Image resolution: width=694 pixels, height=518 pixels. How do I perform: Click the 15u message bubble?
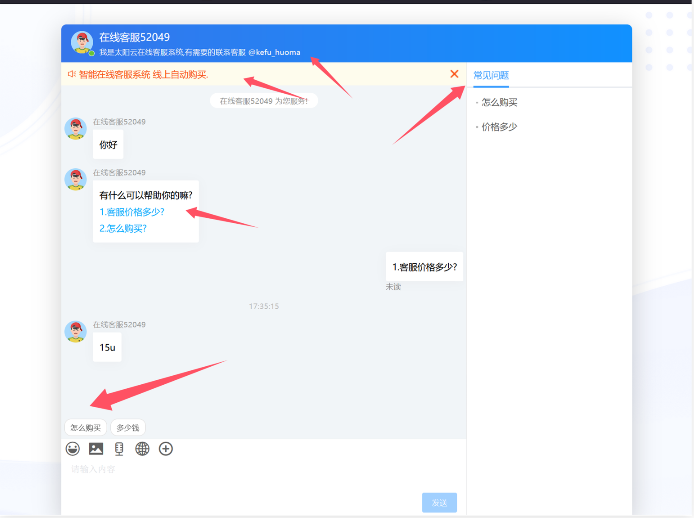point(107,348)
